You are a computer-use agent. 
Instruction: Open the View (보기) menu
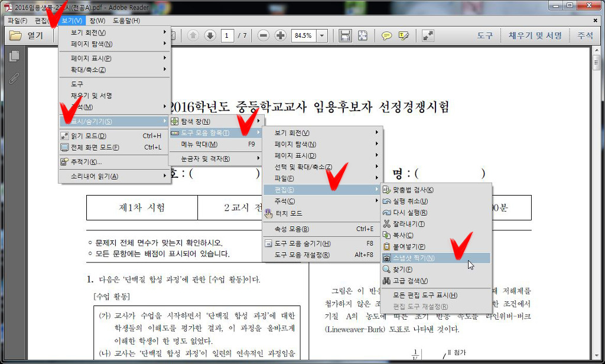(x=72, y=21)
